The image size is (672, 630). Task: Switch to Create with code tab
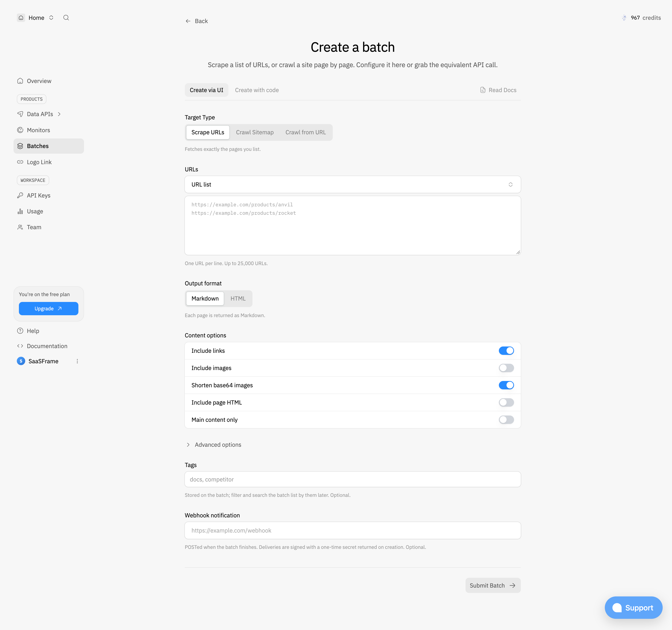pyautogui.click(x=257, y=90)
